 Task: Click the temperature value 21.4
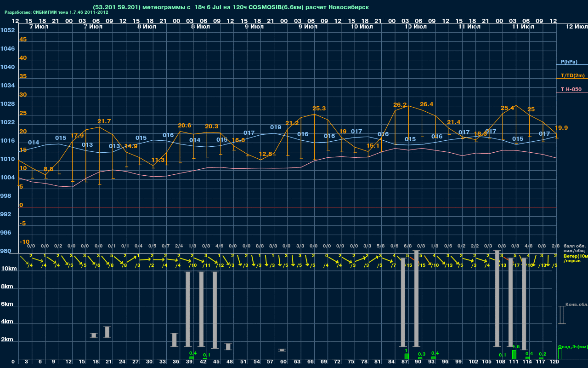tap(453, 122)
